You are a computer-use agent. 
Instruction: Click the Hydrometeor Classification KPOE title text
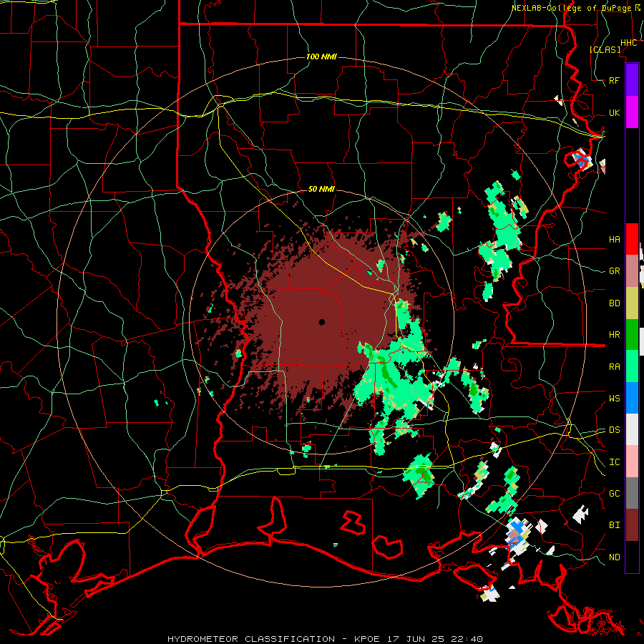[325, 639]
